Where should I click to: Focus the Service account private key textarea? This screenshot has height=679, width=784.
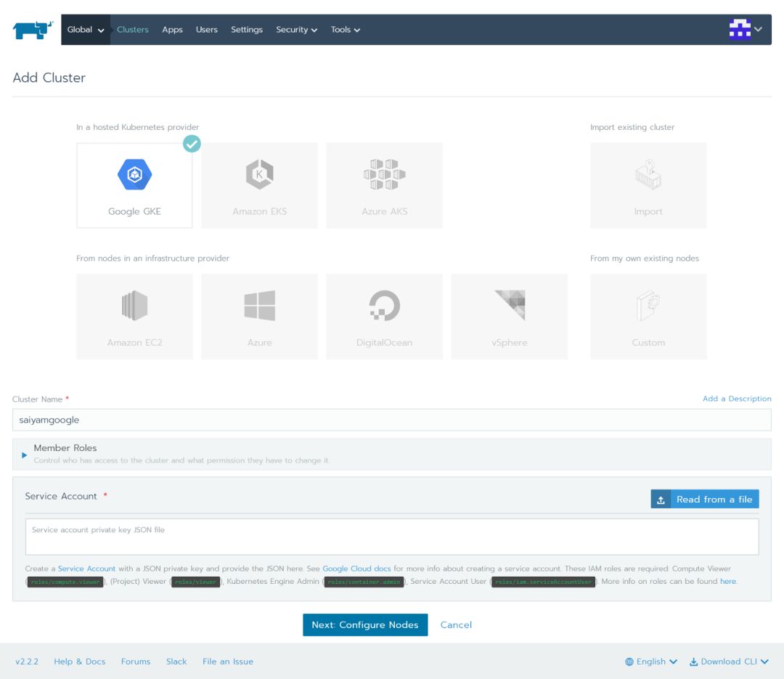pyautogui.click(x=391, y=537)
